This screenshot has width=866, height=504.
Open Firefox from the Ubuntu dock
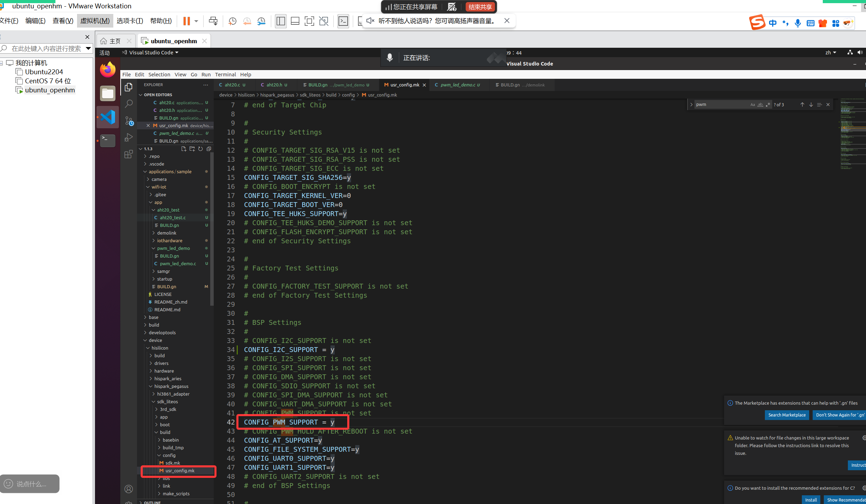[107, 70]
